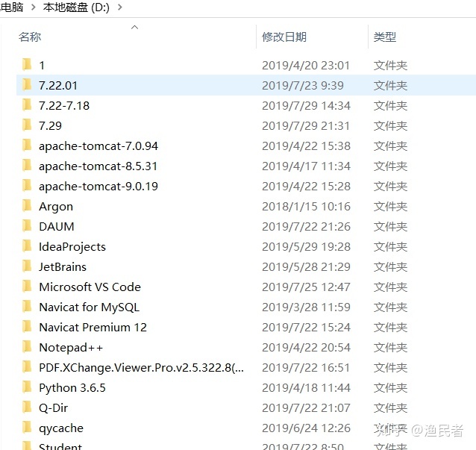Click the date 2019/4/20 23:01
476x450 pixels.
coord(306,65)
